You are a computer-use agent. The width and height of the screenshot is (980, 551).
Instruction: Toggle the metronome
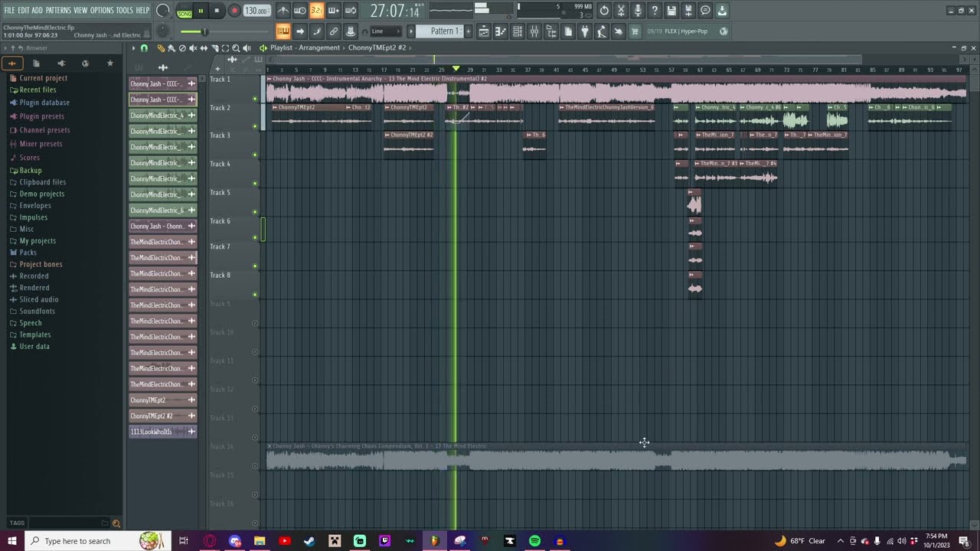(283, 11)
